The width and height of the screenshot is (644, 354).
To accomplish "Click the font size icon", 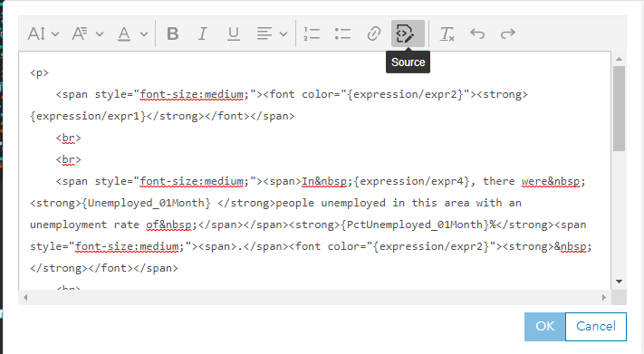I will coord(36,33).
